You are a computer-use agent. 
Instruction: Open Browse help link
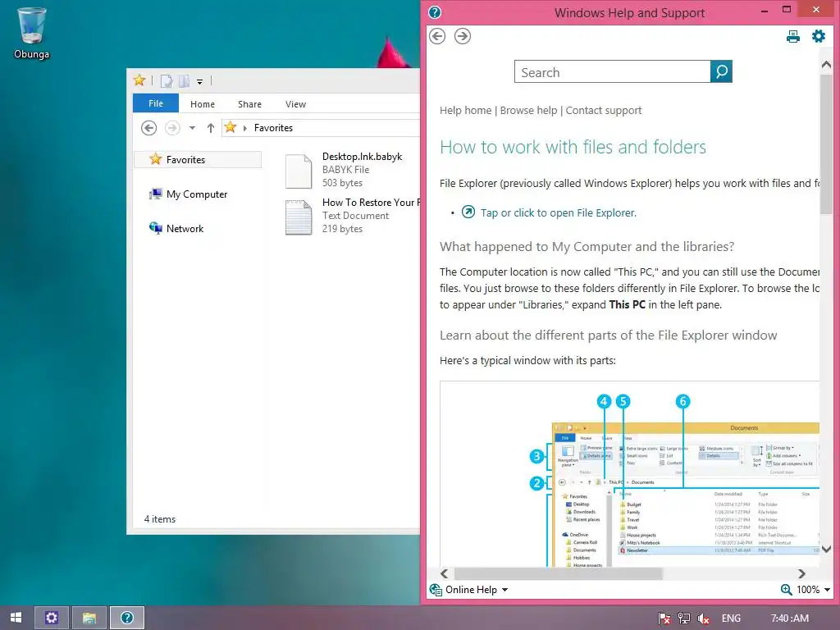click(x=529, y=111)
